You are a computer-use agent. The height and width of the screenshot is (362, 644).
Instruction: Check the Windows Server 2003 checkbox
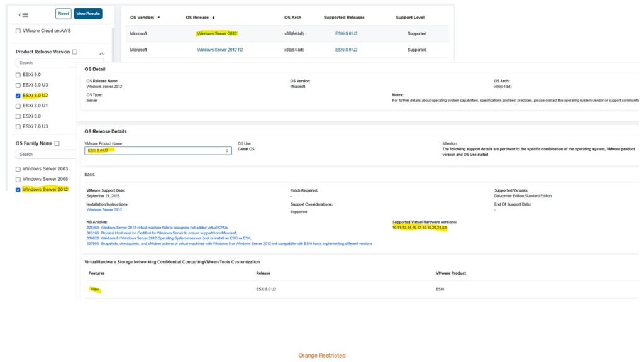[x=18, y=169]
